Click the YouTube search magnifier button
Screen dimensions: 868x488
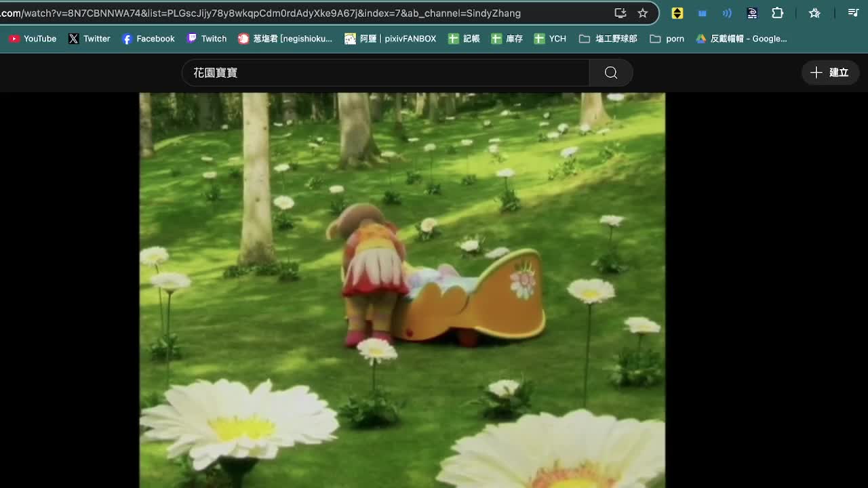coord(611,73)
